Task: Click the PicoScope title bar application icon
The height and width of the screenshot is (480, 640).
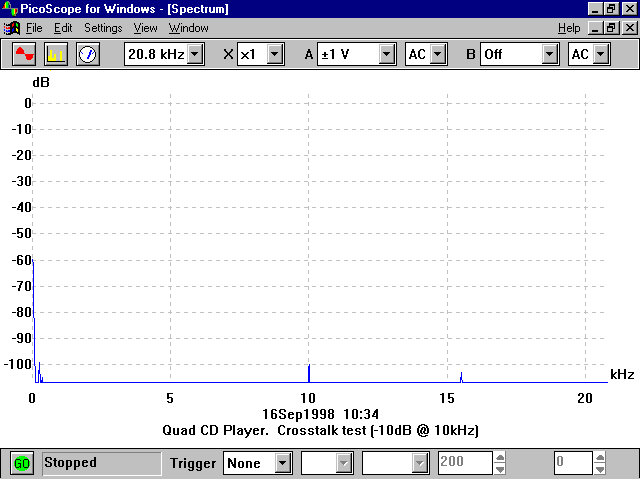Action: pyautogui.click(x=10, y=8)
